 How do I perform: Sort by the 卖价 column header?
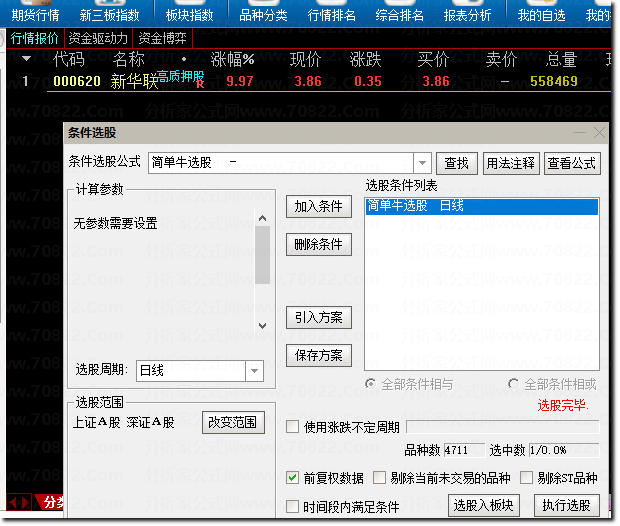(x=501, y=59)
